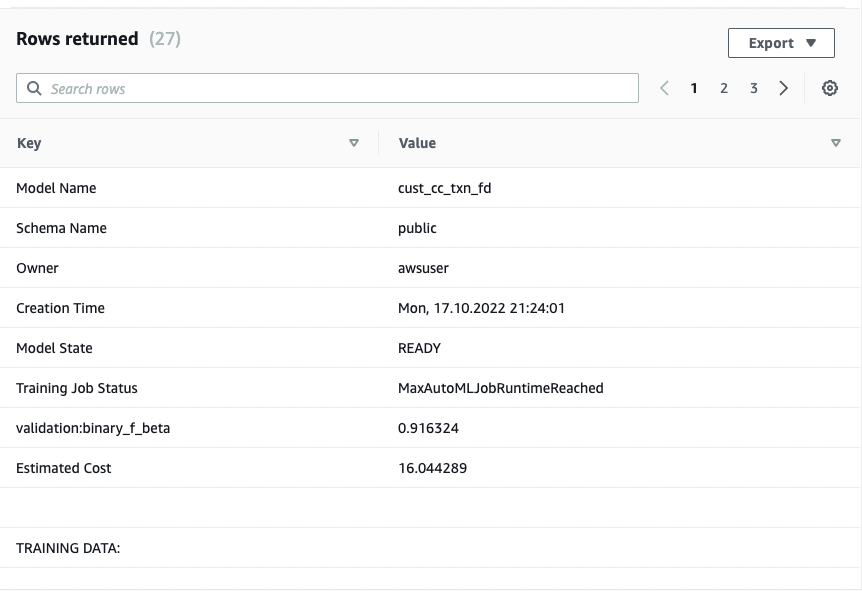Screen dimensions: 862x591
Task: Open the table preferences gear icon
Action: [830, 88]
